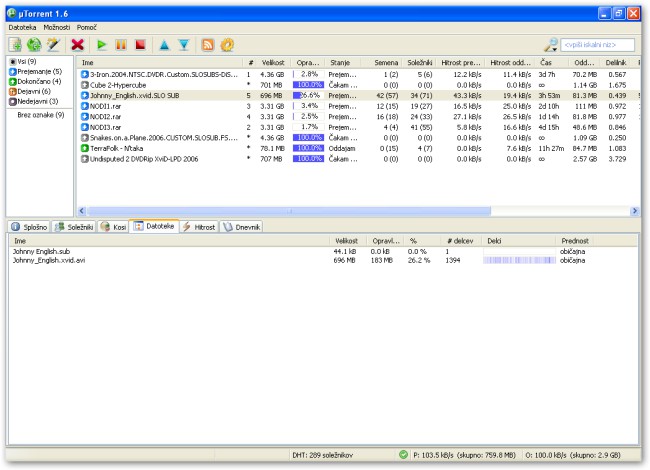Sort torrents by Semena column header
The height and width of the screenshot is (470, 650).
click(x=382, y=63)
